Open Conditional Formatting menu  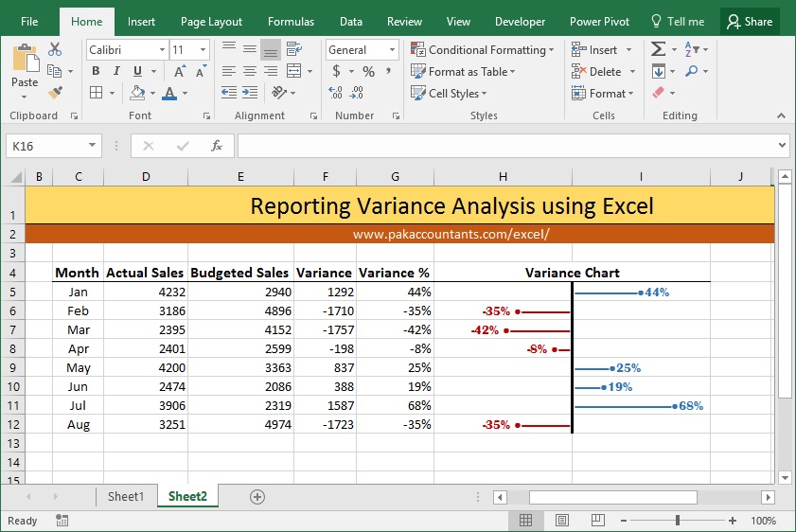click(483, 50)
